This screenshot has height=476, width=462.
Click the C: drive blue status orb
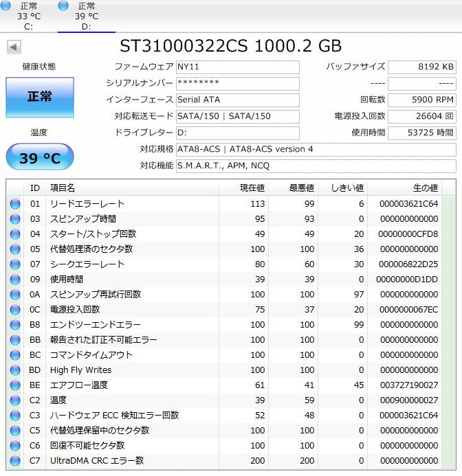point(5,5)
